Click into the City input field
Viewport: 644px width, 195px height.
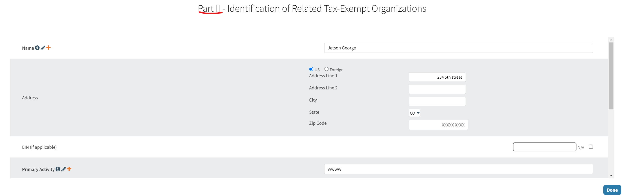pyautogui.click(x=437, y=102)
